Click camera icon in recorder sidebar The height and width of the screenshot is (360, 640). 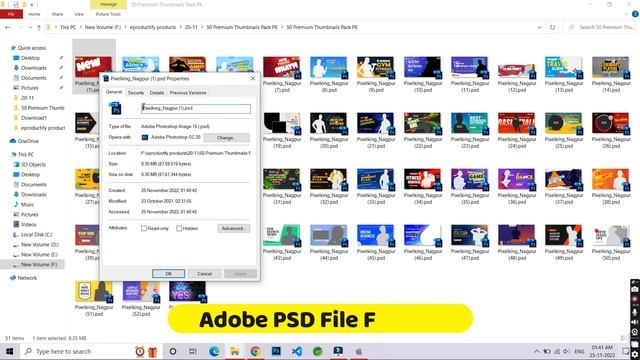tap(635, 289)
